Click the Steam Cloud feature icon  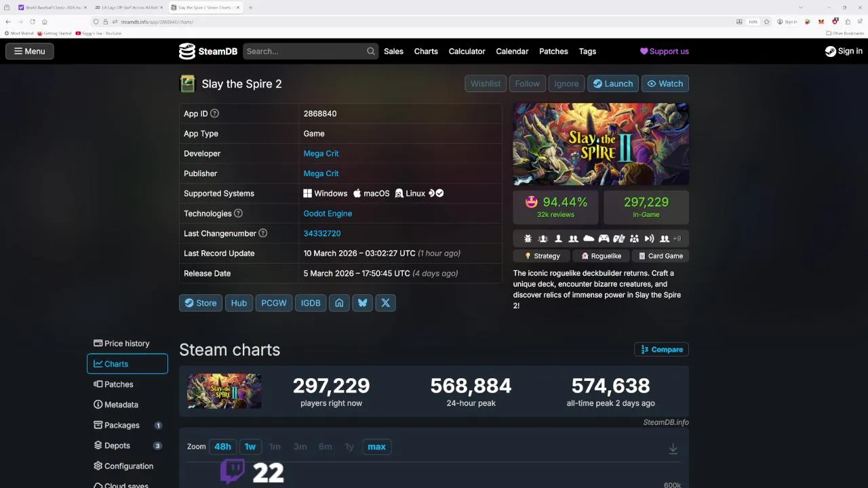[589, 239]
